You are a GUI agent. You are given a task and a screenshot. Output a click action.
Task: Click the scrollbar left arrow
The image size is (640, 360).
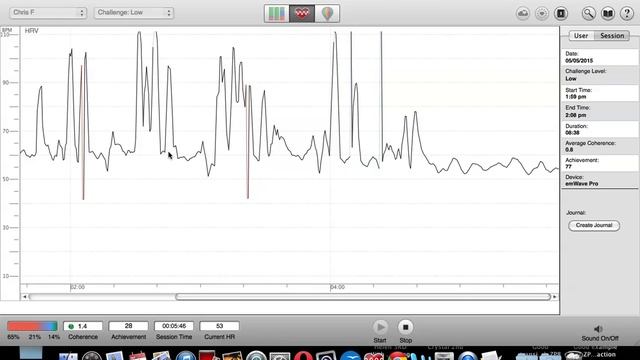click(x=24, y=297)
